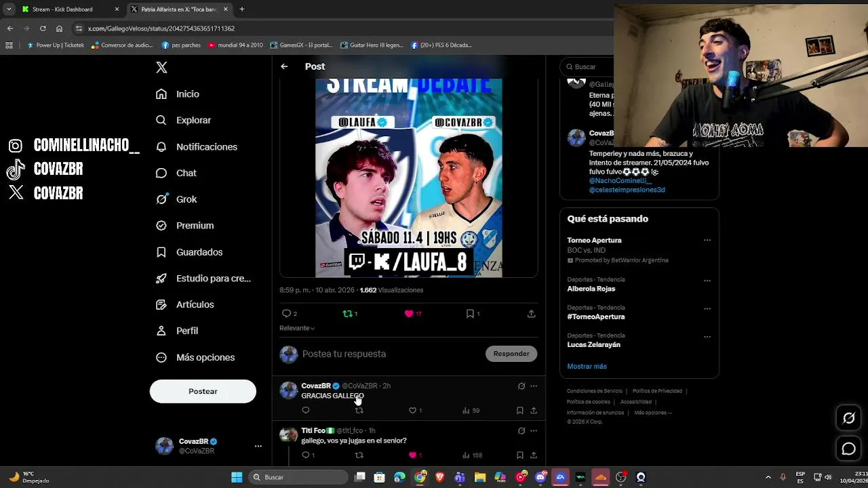Toggle repost on main post
This screenshot has width=868, height=488.
click(347, 314)
